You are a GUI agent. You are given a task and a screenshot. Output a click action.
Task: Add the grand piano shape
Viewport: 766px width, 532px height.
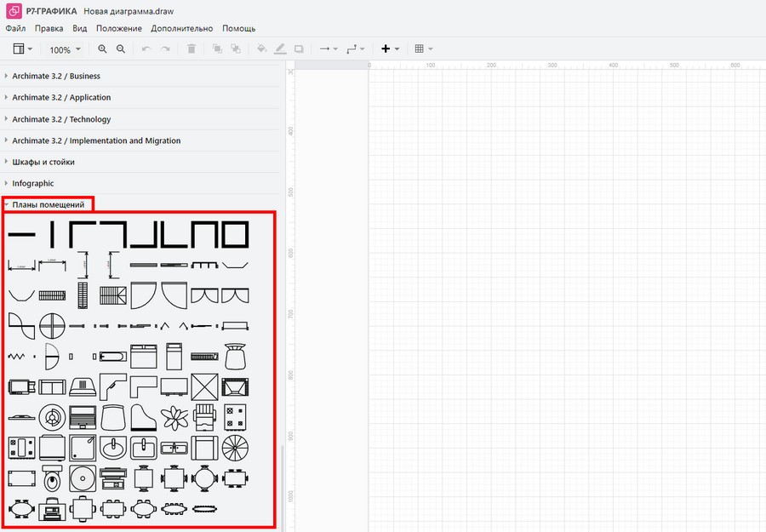pos(143,417)
